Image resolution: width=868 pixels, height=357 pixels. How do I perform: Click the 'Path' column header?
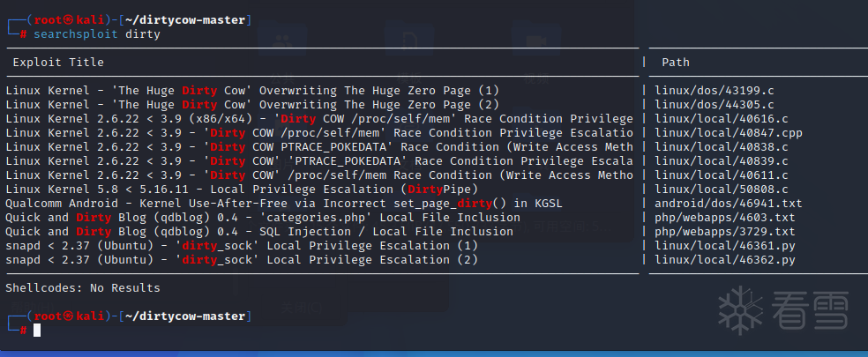pos(676,62)
